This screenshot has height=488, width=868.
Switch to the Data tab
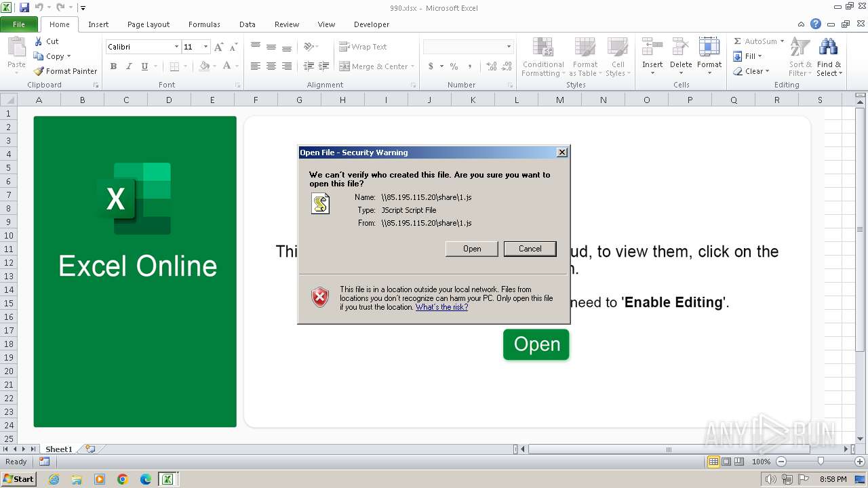pyautogui.click(x=248, y=24)
